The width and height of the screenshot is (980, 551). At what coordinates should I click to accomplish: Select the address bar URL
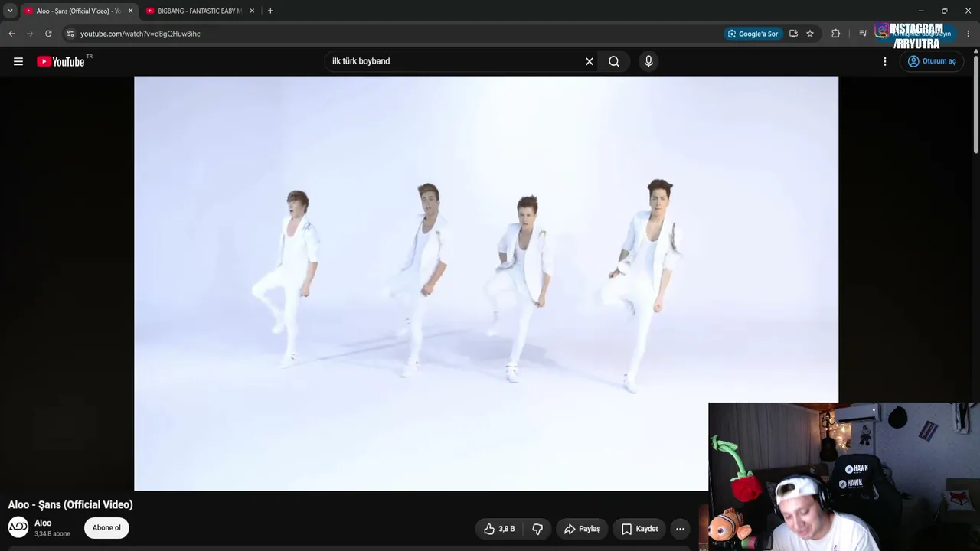coord(140,34)
